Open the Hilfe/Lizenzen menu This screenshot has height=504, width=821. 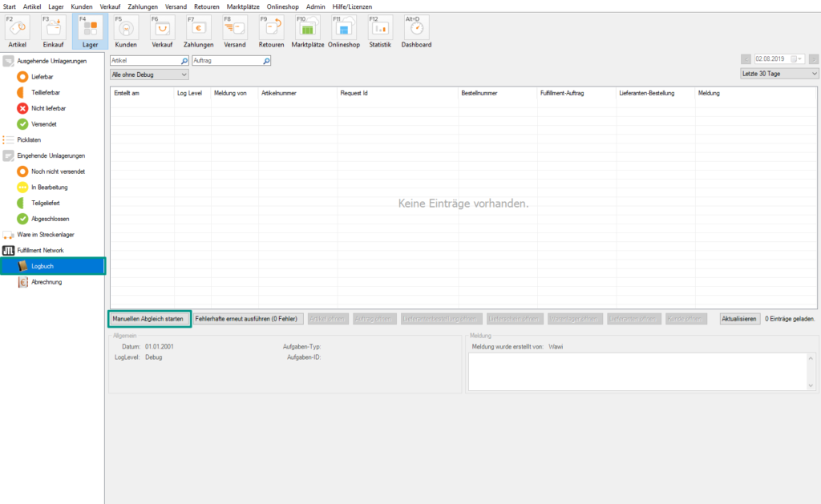(x=353, y=6)
